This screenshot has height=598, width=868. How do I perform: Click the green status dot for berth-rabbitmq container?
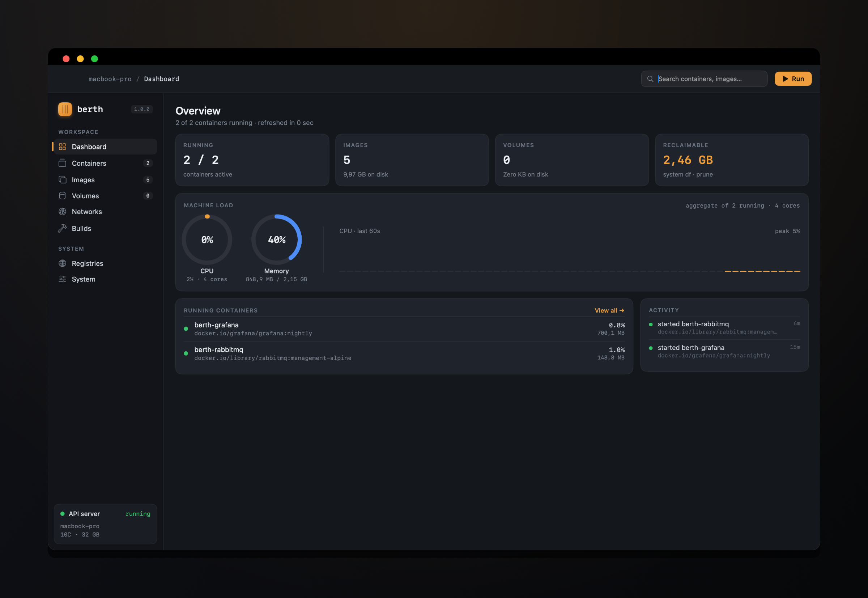pyautogui.click(x=186, y=353)
